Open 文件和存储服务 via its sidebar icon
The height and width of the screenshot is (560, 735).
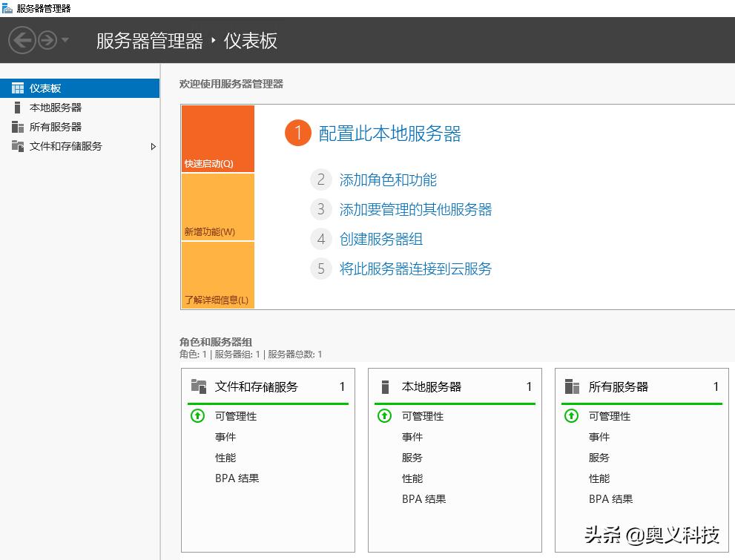tap(18, 146)
